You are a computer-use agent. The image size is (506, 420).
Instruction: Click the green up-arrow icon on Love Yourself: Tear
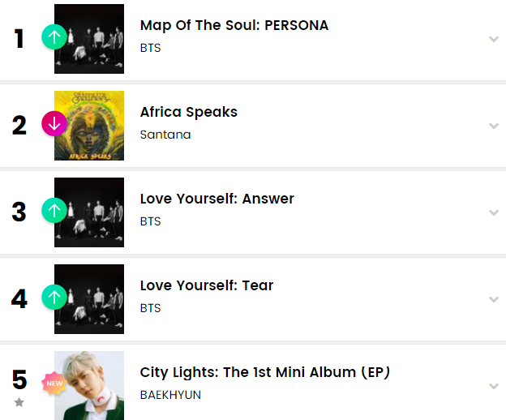pyautogui.click(x=54, y=298)
